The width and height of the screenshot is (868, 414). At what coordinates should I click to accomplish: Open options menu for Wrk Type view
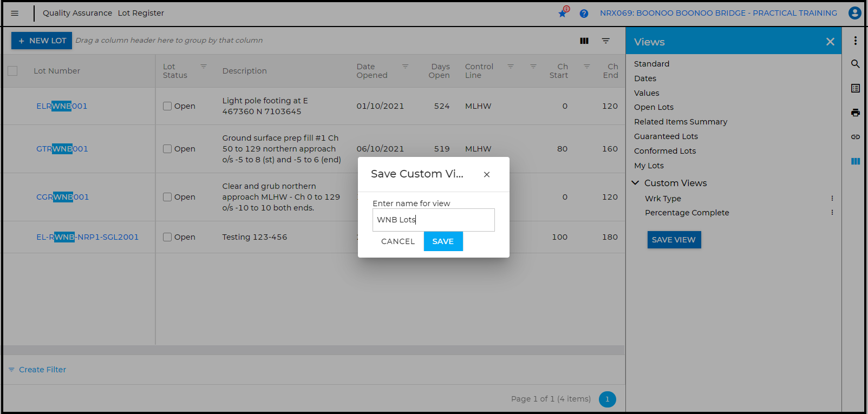832,199
